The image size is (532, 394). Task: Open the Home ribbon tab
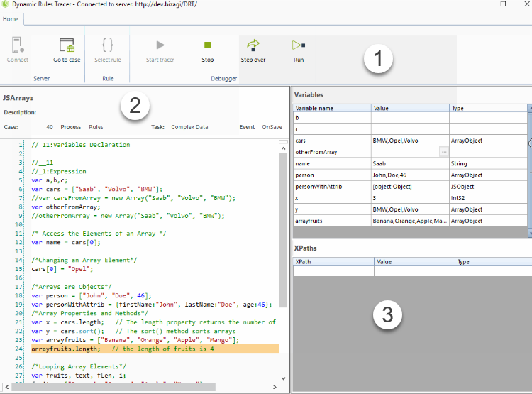pos(11,19)
